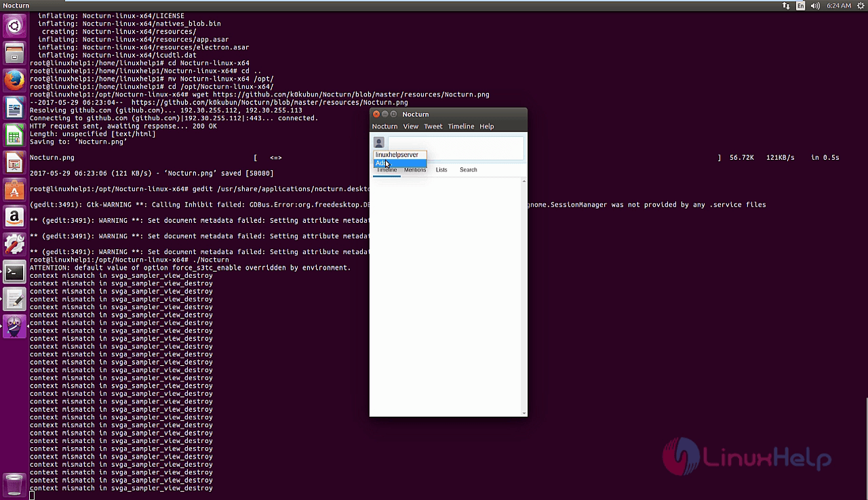Image resolution: width=868 pixels, height=500 pixels.
Task: Launch LibreOffice Writer from dock
Action: click(14, 108)
